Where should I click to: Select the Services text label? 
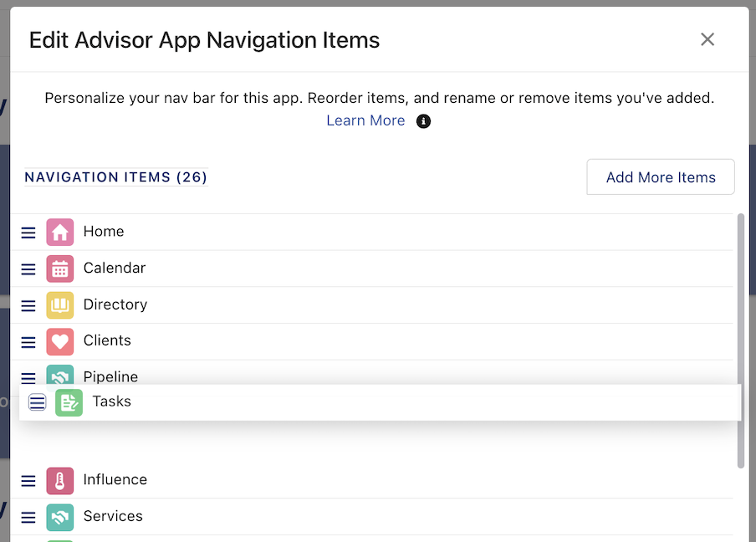113,516
